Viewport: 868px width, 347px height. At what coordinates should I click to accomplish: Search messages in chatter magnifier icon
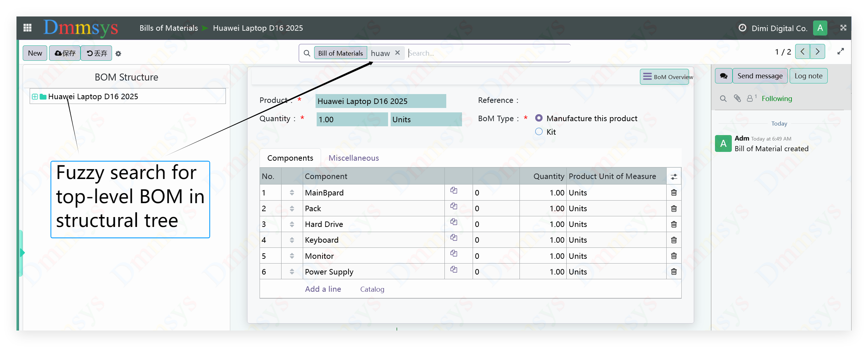pos(723,98)
